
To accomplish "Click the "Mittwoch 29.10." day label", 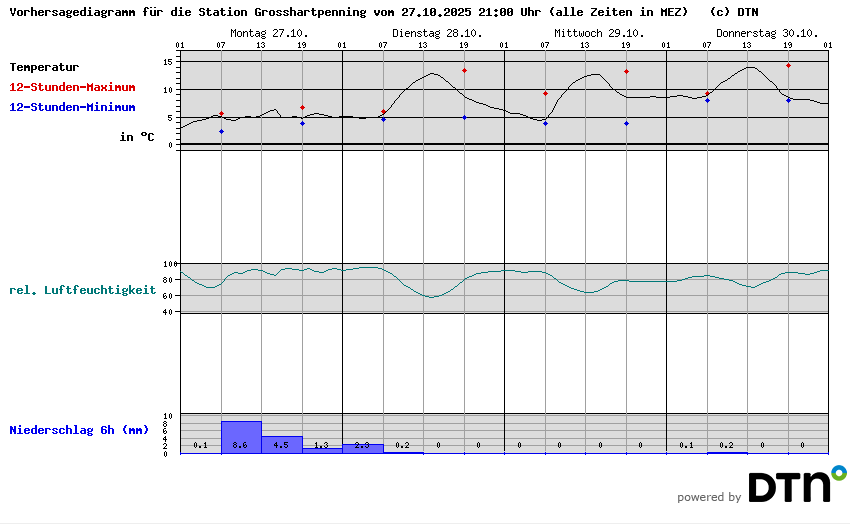I will click(x=596, y=32).
